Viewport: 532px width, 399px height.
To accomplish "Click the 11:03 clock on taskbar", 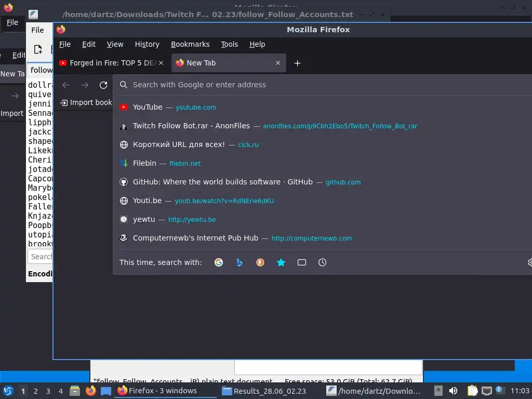I will tap(520, 391).
